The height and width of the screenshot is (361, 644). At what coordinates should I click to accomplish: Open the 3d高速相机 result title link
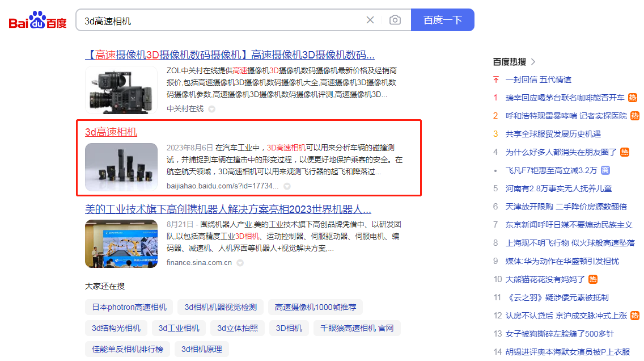click(x=111, y=132)
